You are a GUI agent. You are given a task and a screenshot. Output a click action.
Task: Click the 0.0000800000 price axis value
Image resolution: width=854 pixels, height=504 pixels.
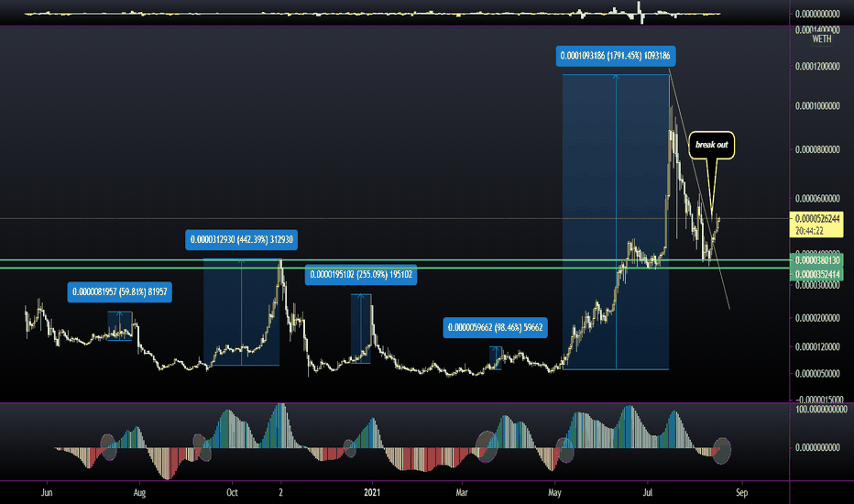817,149
